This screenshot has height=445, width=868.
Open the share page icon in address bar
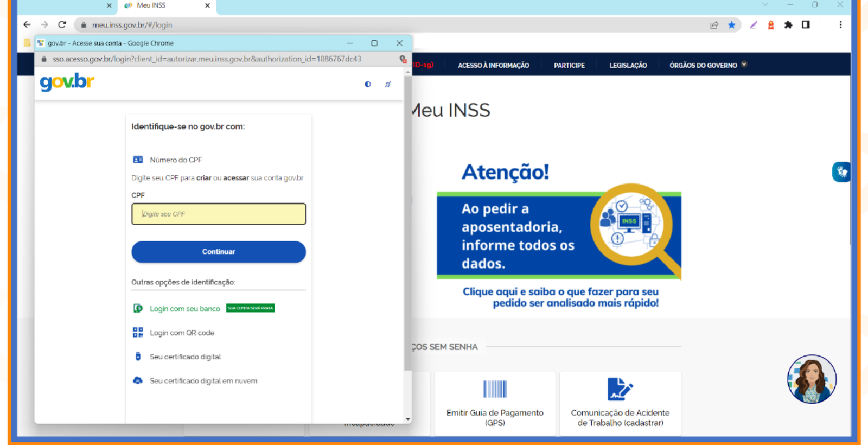pyautogui.click(x=714, y=24)
